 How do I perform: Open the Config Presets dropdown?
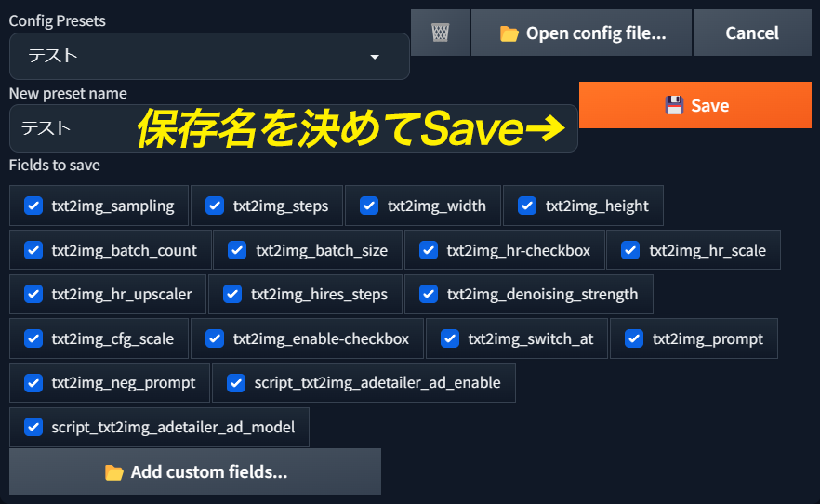click(x=209, y=57)
